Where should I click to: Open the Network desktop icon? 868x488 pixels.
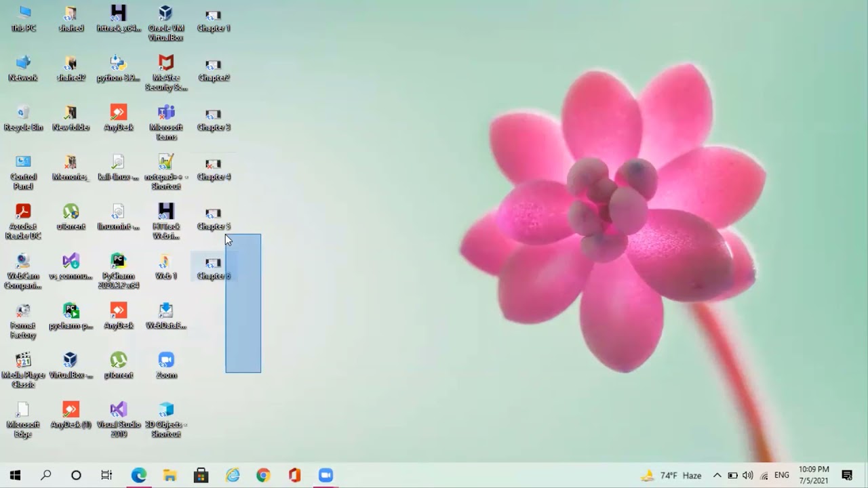point(23,68)
